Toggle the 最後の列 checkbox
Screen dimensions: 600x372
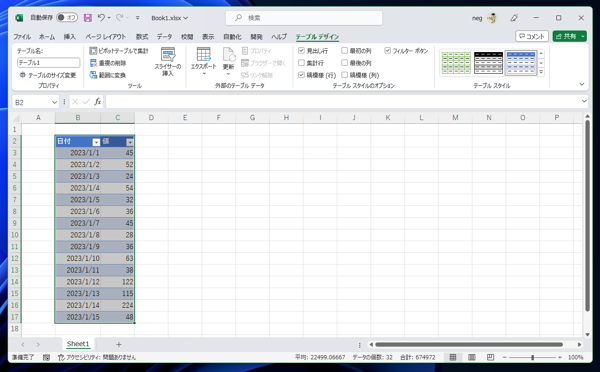coord(344,63)
